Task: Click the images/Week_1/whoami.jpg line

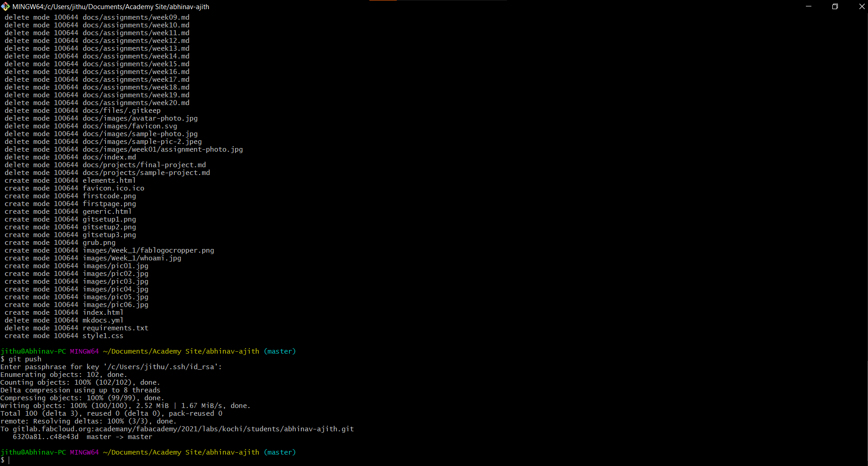Action: tap(93, 258)
